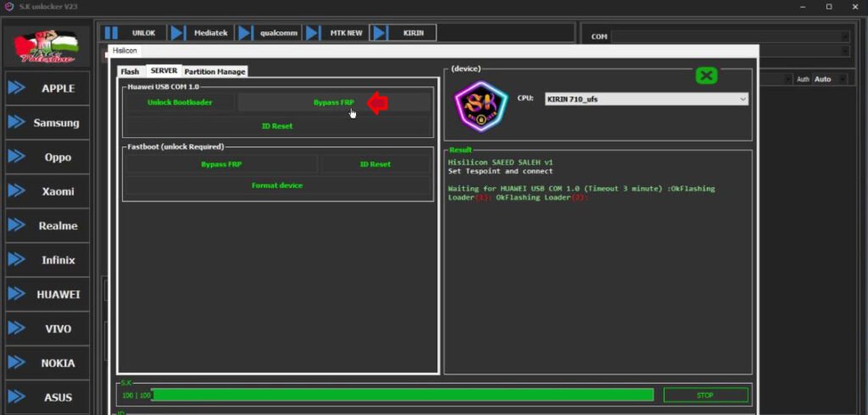Click the Hisilicon window title tab
The height and width of the screenshot is (415, 868).
click(125, 50)
